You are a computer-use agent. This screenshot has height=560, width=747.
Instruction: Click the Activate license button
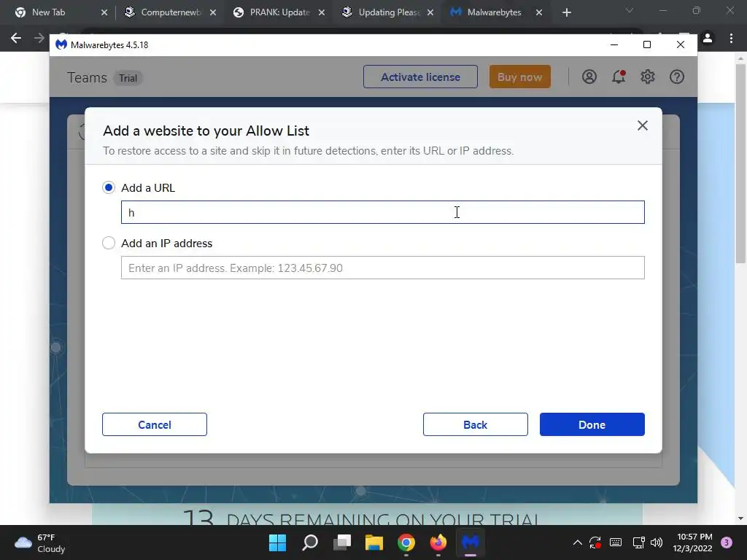(x=420, y=77)
